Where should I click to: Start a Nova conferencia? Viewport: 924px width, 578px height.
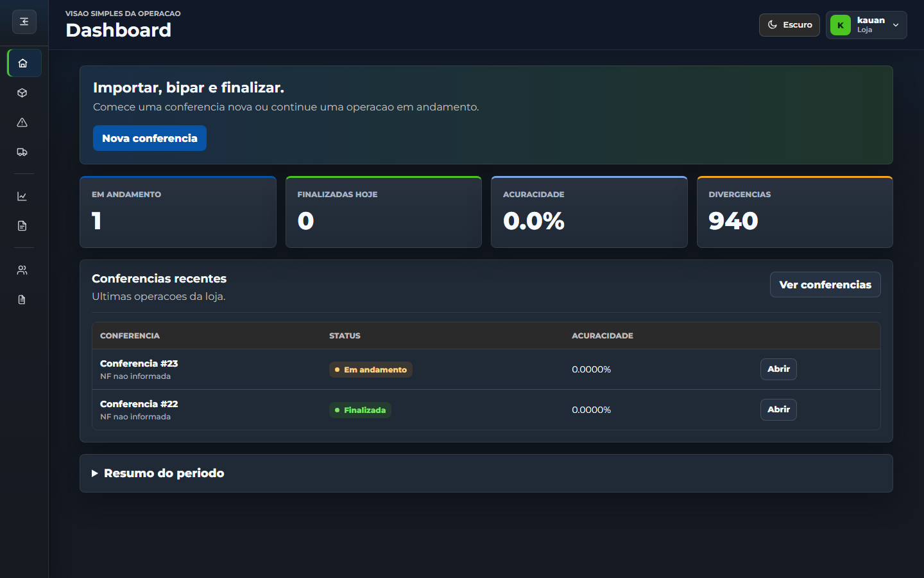150,138
